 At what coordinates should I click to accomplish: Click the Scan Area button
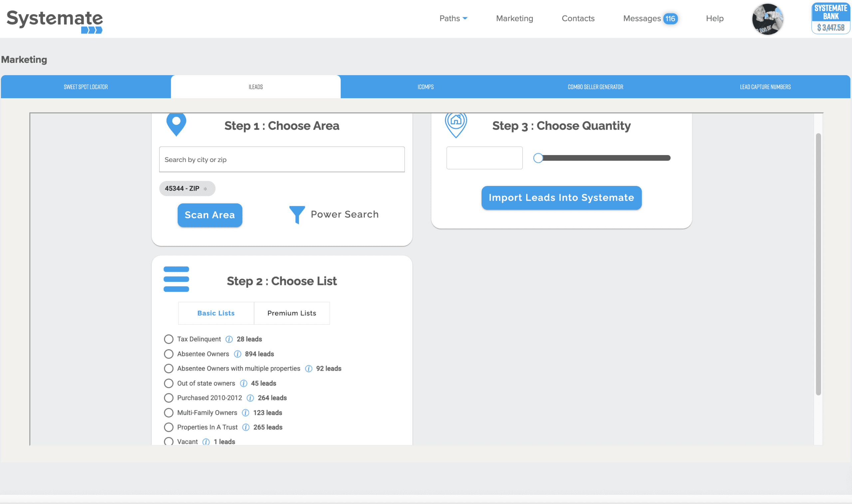click(210, 215)
